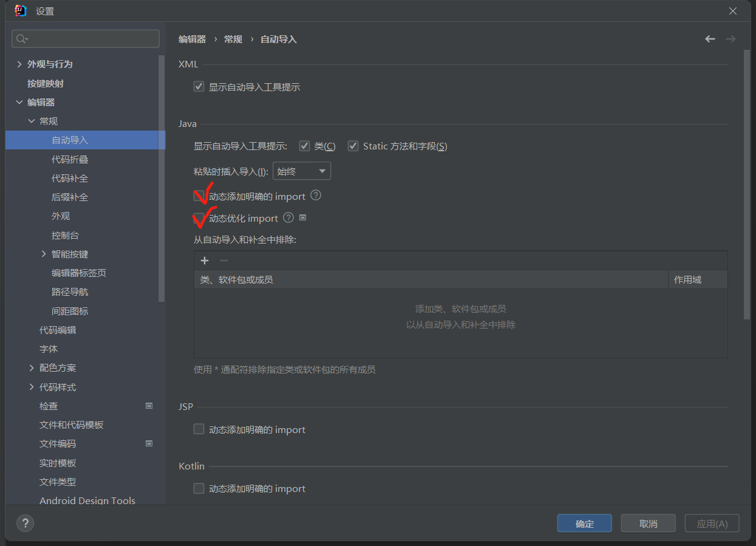Open the 按键映射 settings page
Image resolution: width=756 pixels, height=546 pixels.
[x=46, y=83]
